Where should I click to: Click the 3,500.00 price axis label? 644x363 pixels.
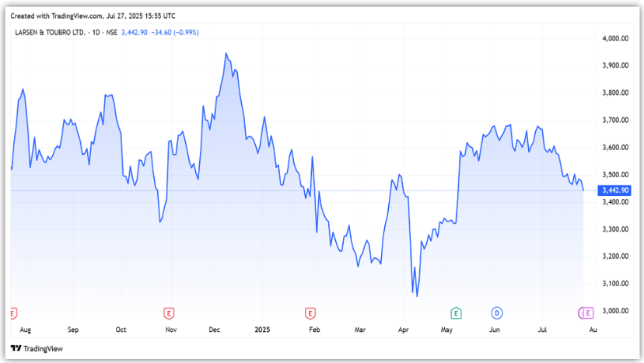tap(615, 175)
